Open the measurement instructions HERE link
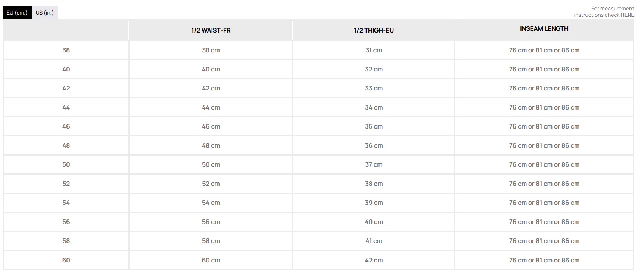The image size is (644, 277). click(x=627, y=15)
